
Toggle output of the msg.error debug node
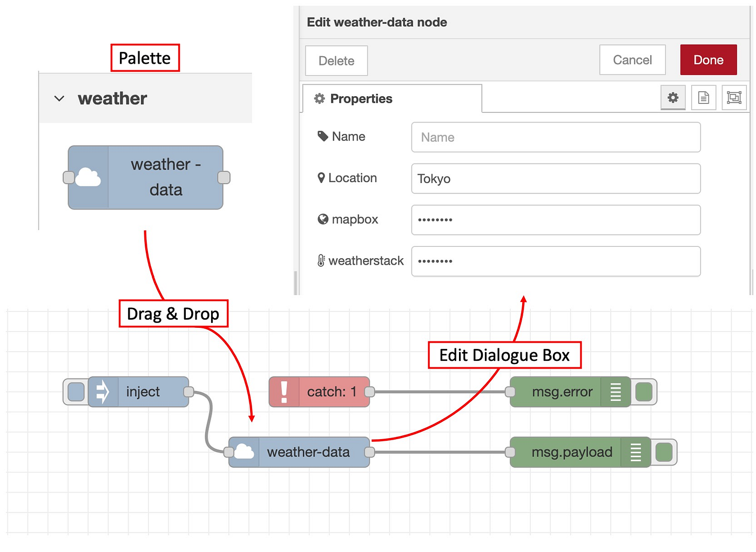tap(644, 392)
